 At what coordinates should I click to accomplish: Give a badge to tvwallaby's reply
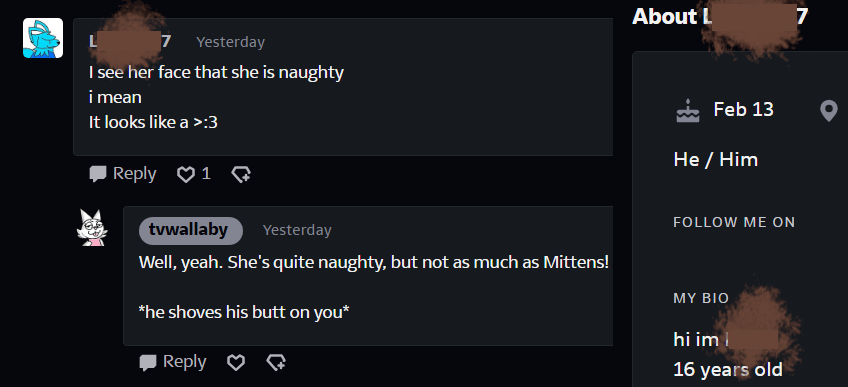tap(276, 362)
